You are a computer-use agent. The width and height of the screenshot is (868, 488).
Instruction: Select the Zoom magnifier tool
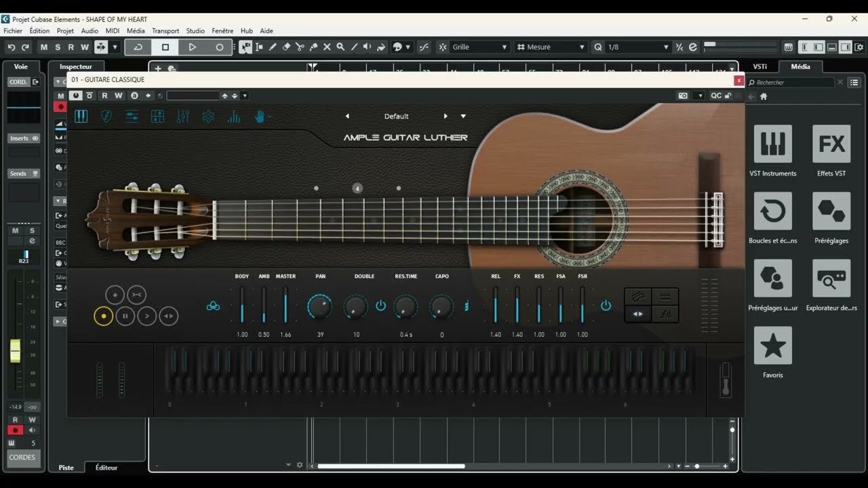pos(340,47)
